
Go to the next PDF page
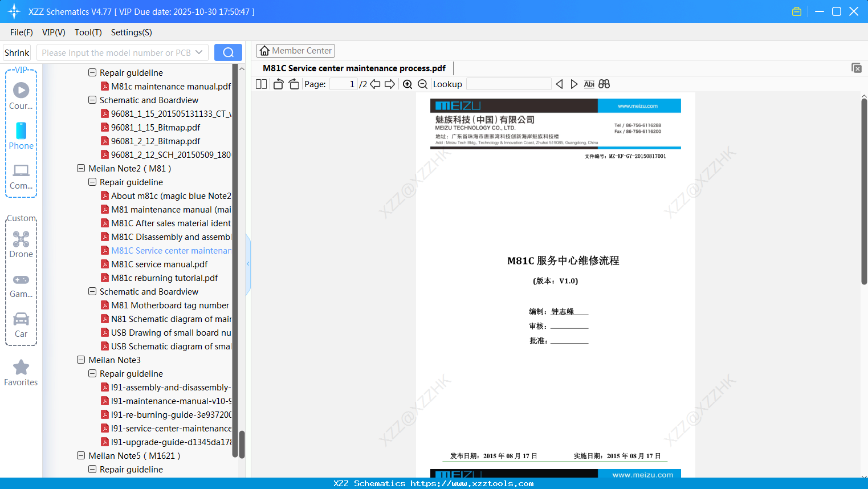coord(389,83)
